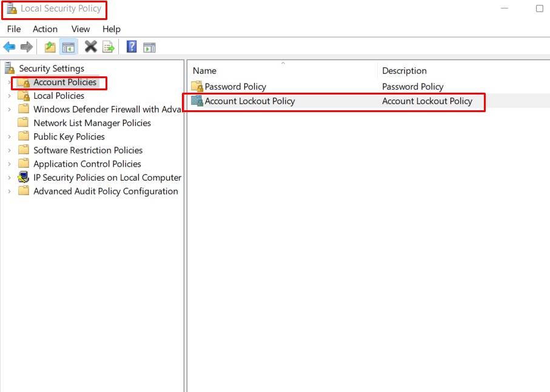The image size is (550, 392).
Task: Click the Public Key Policies folder icon
Action: 24,136
